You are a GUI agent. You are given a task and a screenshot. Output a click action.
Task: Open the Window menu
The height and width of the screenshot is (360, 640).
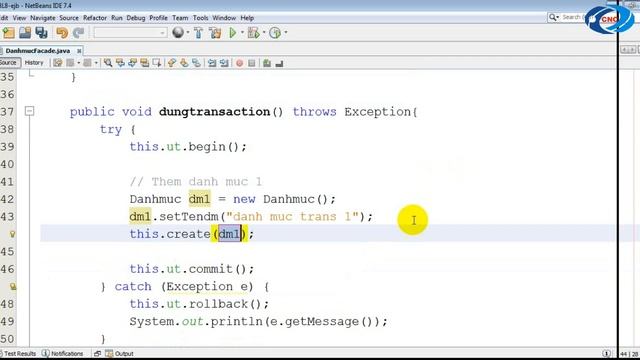[224, 18]
